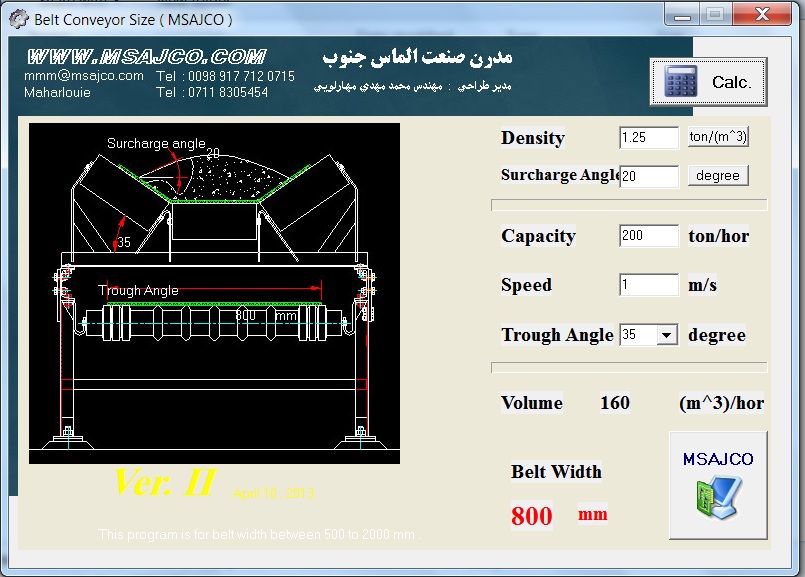This screenshot has width=805, height=577.
Task: Focus the Surcharge Angle input field
Action: click(x=648, y=177)
